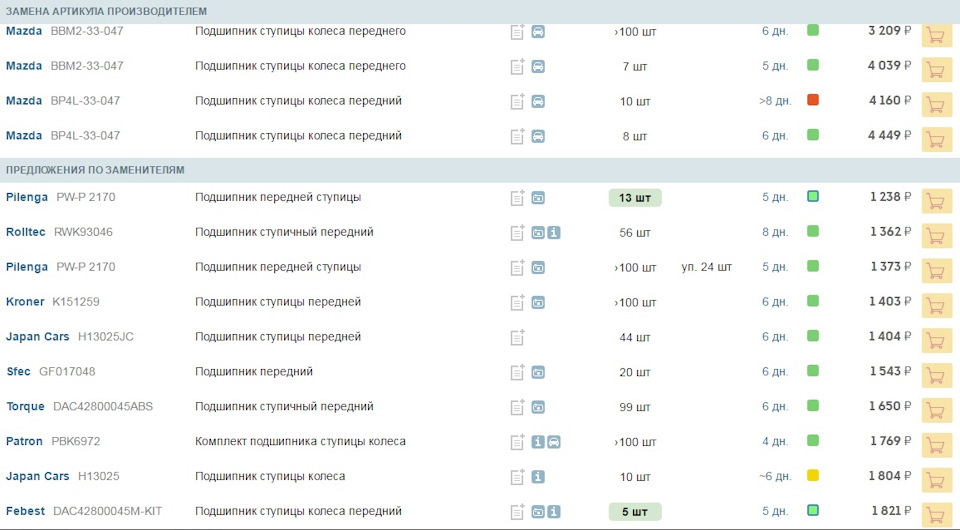Open car applicability icon for Mazda 4 039 ₽ row
960x530 pixels.
point(538,67)
